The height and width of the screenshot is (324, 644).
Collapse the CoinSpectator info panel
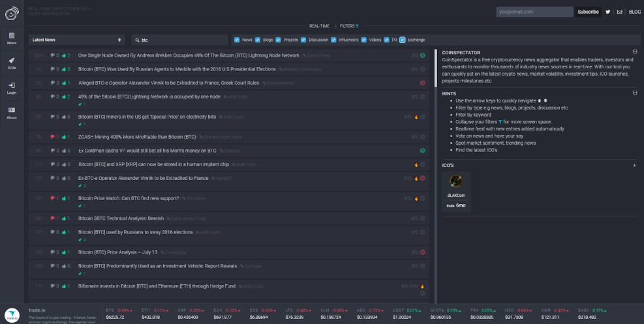pyautogui.click(x=635, y=52)
